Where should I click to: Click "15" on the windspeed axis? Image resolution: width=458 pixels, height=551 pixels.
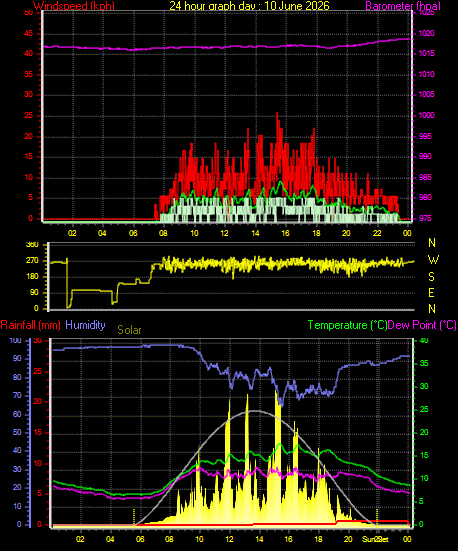coord(28,157)
